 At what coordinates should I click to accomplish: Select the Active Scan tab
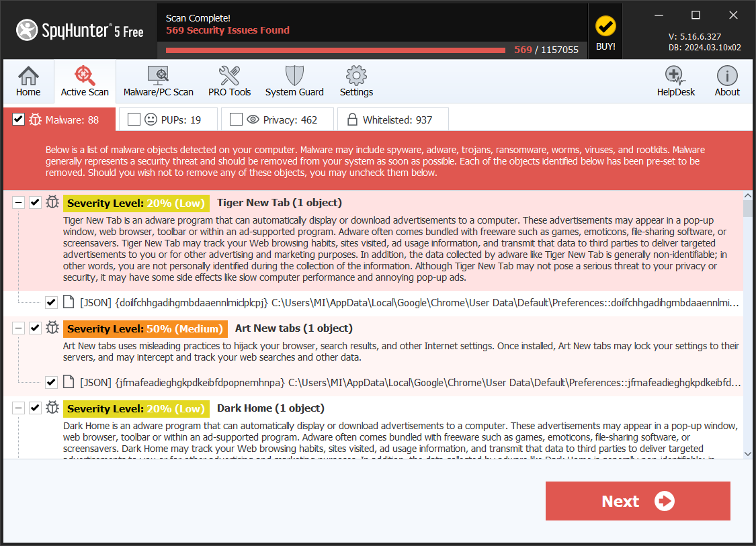click(85, 82)
